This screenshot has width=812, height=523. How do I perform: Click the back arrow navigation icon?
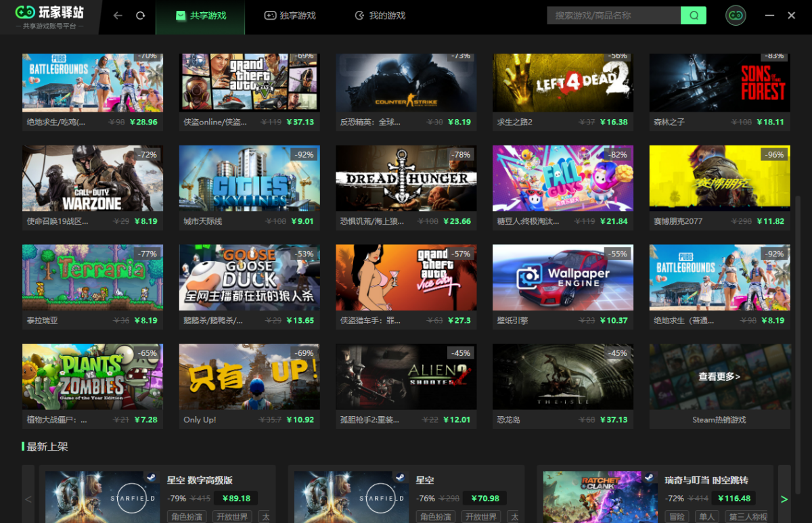click(118, 15)
